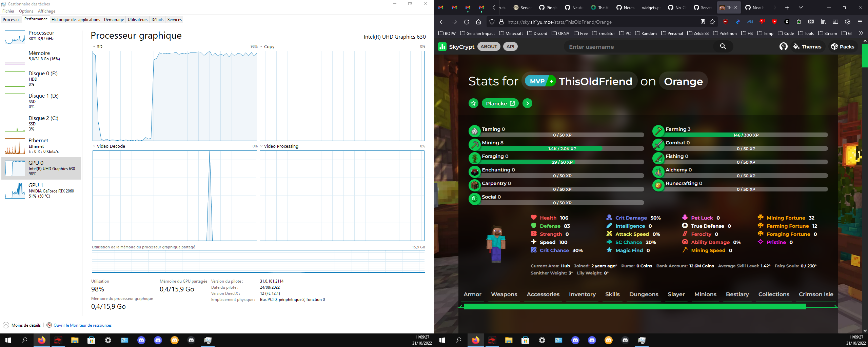This screenshot has height=347, width=868.
Task: Open the Affichage menu
Action: tap(47, 11)
